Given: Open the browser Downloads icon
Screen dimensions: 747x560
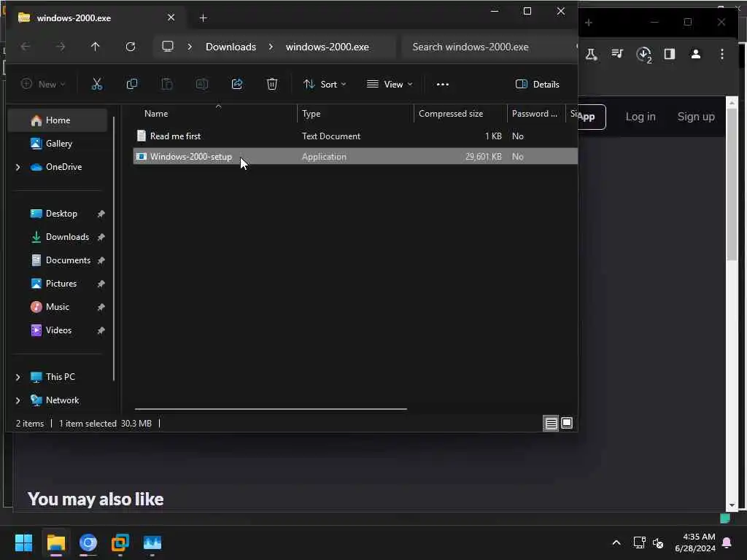Looking at the screenshot, I should [x=644, y=54].
